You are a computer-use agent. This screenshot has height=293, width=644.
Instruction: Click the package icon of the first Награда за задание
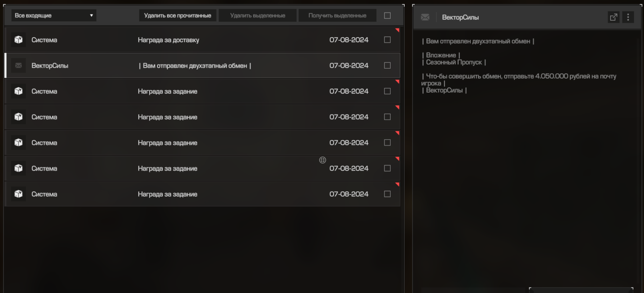[x=18, y=91]
